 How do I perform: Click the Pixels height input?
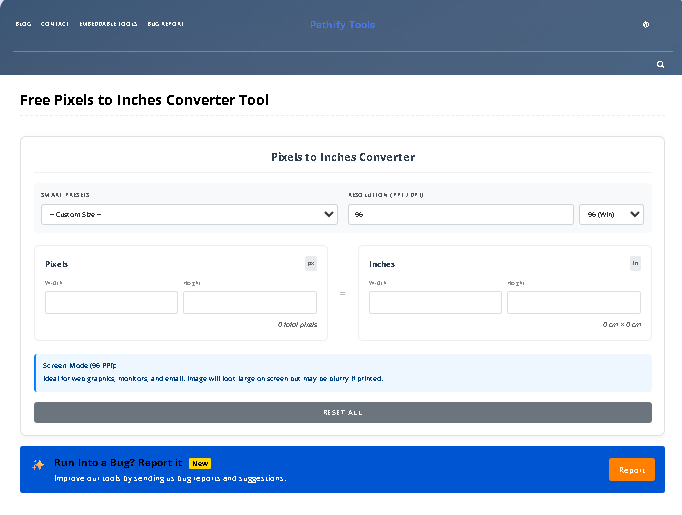249,302
